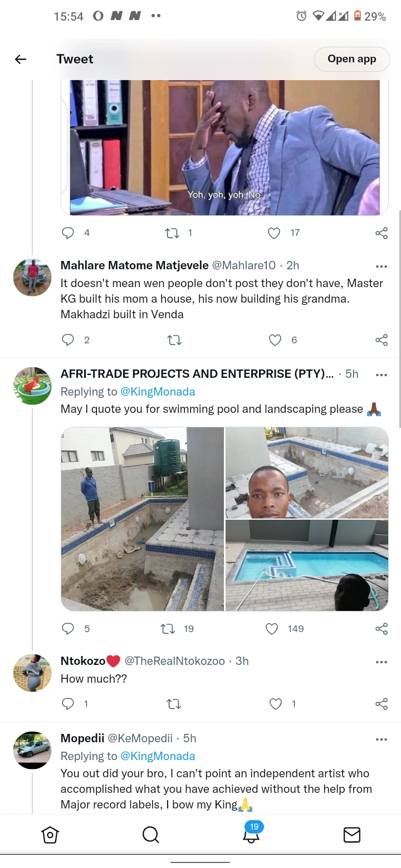Open more options for Ntokozo's tweet
The width and height of the screenshot is (401, 868).
point(382,662)
